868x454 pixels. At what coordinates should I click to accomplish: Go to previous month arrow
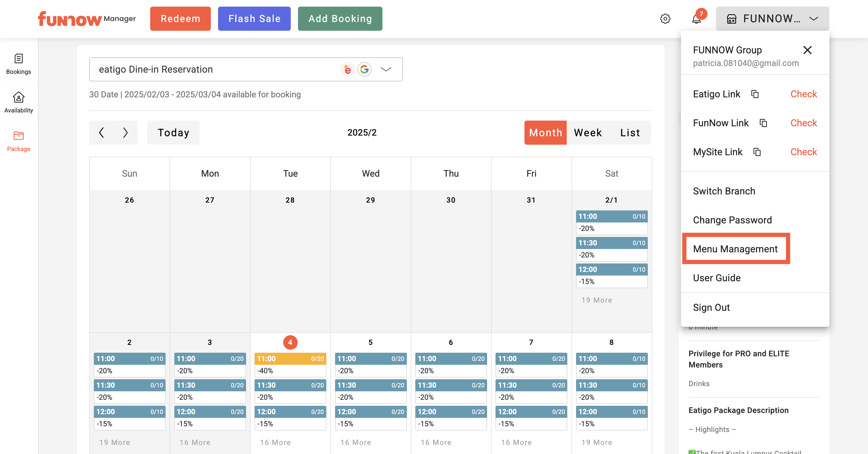coord(101,132)
